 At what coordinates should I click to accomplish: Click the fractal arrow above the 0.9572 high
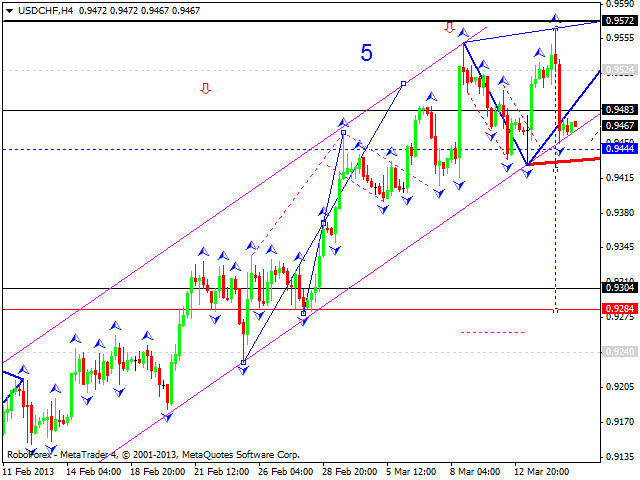pyautogui.click(x=556, y=18)
